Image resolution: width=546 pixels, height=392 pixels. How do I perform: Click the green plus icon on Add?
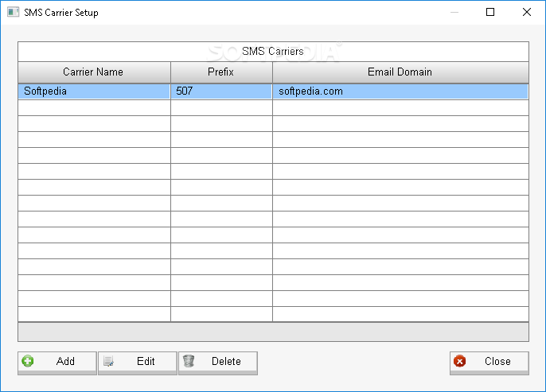point(28,361)
